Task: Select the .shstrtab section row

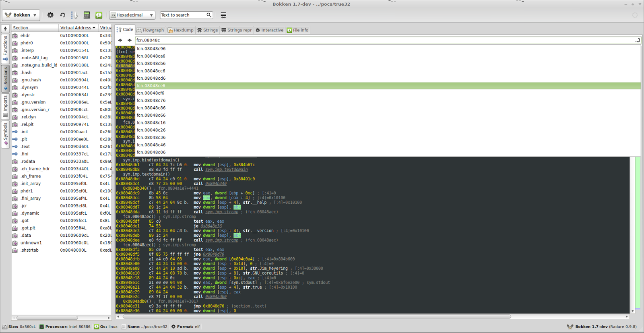Action: click(x=61, y=250)
